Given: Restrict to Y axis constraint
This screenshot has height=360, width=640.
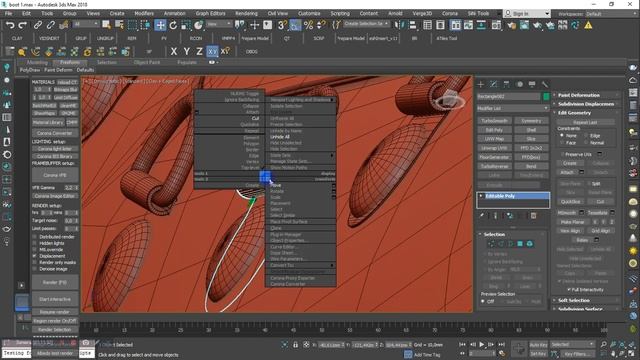Looking at the screenshot, I should point(187,51).
